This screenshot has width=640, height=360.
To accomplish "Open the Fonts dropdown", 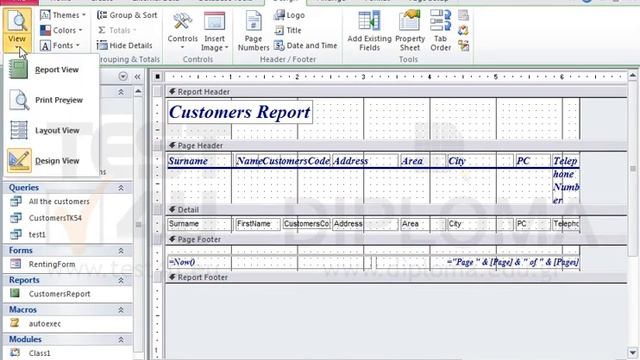I will (60, 45).
